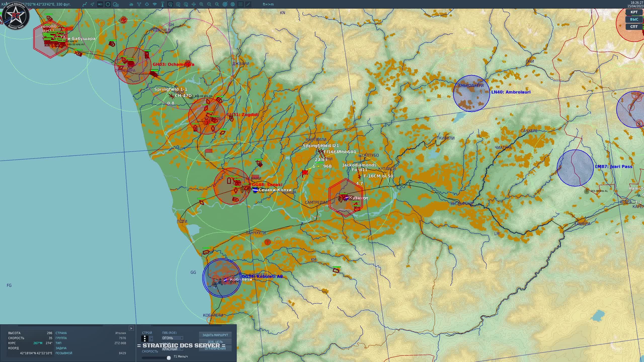Toggle the tank ground units filter icon
Image resolution: width=644 pixels, height=362 pixels.
[x=131, y=4]
